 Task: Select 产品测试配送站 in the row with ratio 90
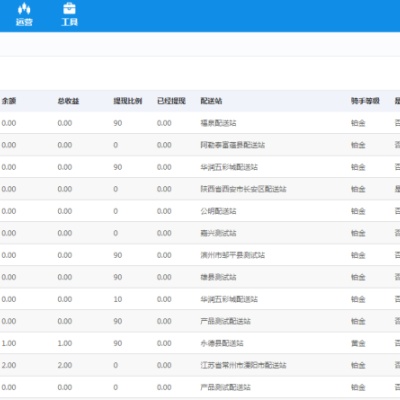(x=225, y=321)
